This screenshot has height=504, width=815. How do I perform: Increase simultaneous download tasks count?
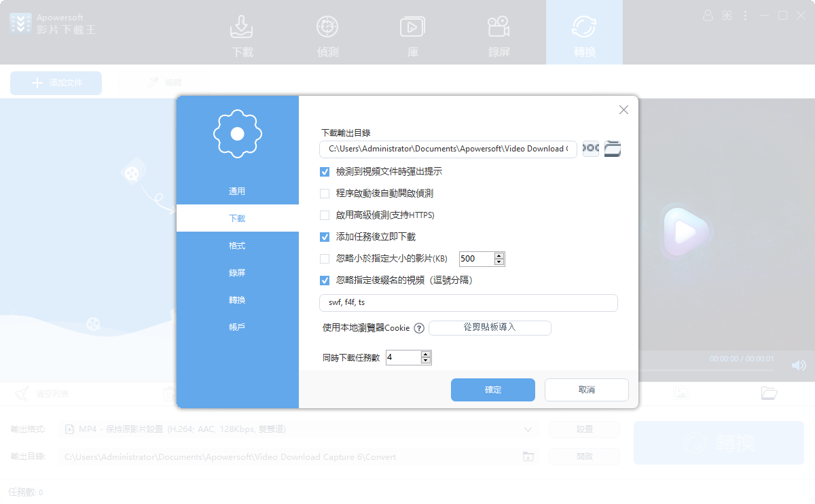pos(427,354)
